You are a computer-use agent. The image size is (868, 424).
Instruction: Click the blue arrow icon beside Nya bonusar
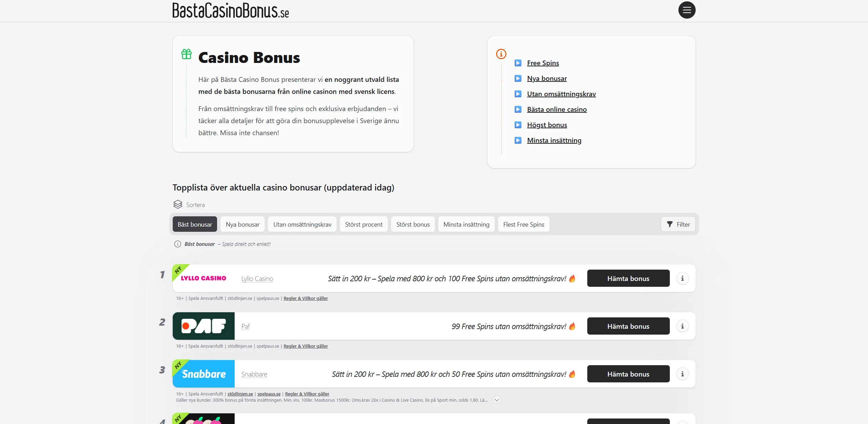tap(518, 78)
